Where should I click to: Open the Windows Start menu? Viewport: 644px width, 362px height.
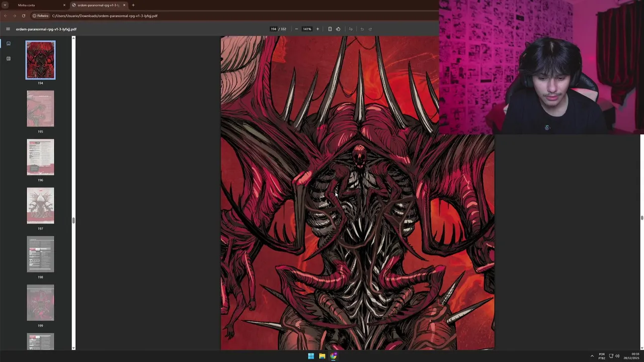(x=311, y=356)
